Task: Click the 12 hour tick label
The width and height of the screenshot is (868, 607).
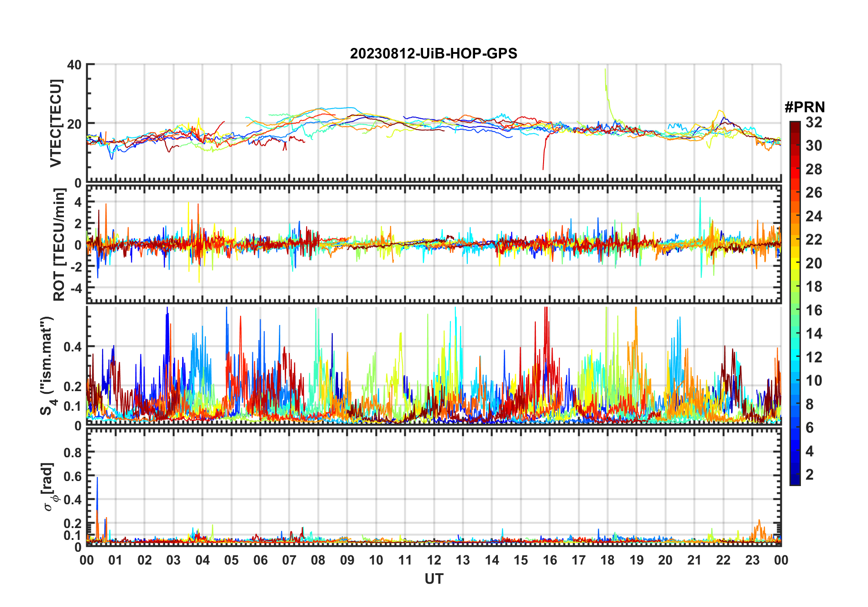Action: pyautogui.click(x=434, y=560)
